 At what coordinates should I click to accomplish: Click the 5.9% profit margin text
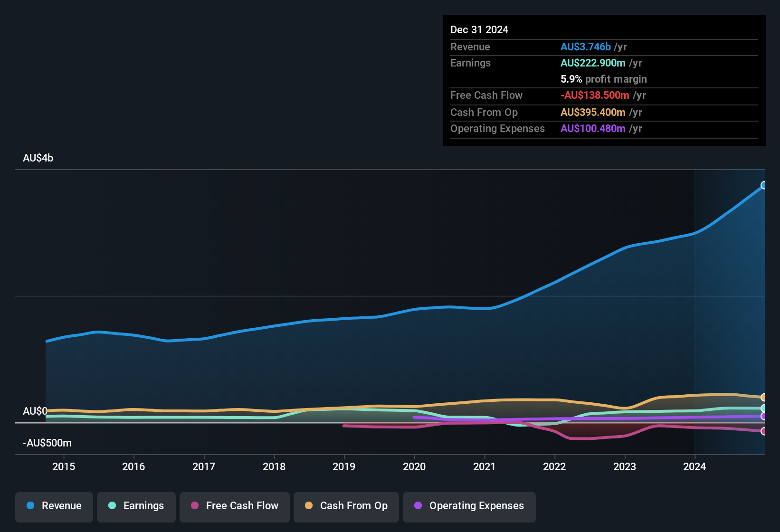click(604, 79)
